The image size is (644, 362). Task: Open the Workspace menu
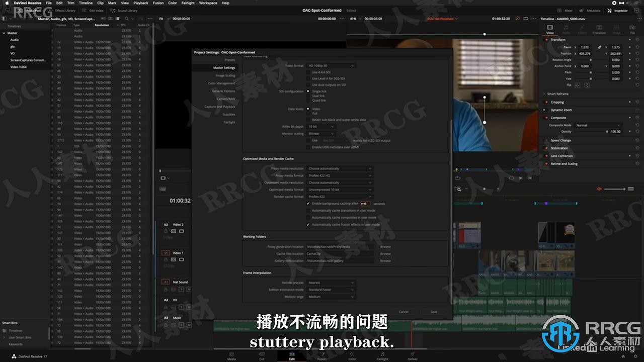[208, 3]
